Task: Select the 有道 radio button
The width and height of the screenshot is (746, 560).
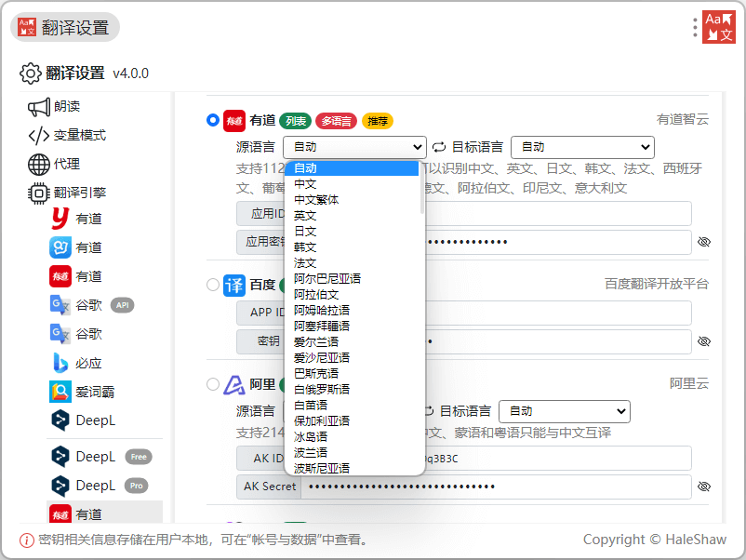Action: 213,120
